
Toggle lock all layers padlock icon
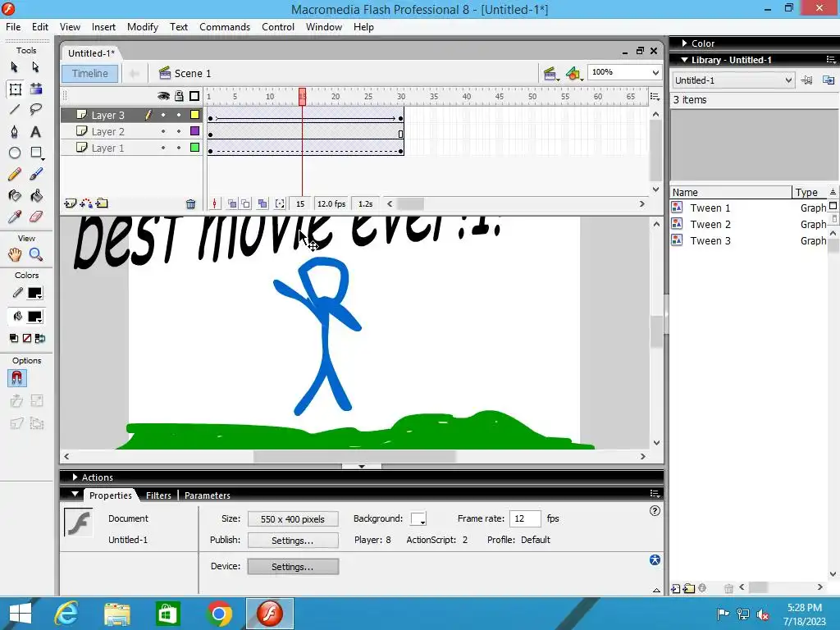tap(179, 96)
